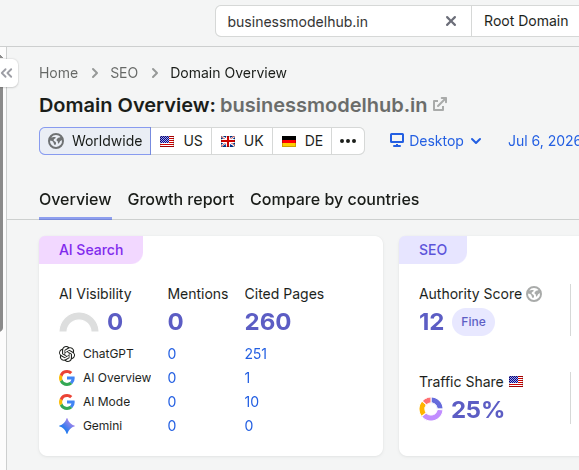This screenshot has height=470, width=579.
Task: Click the Traffic Share donut chart
Action: 431,409
